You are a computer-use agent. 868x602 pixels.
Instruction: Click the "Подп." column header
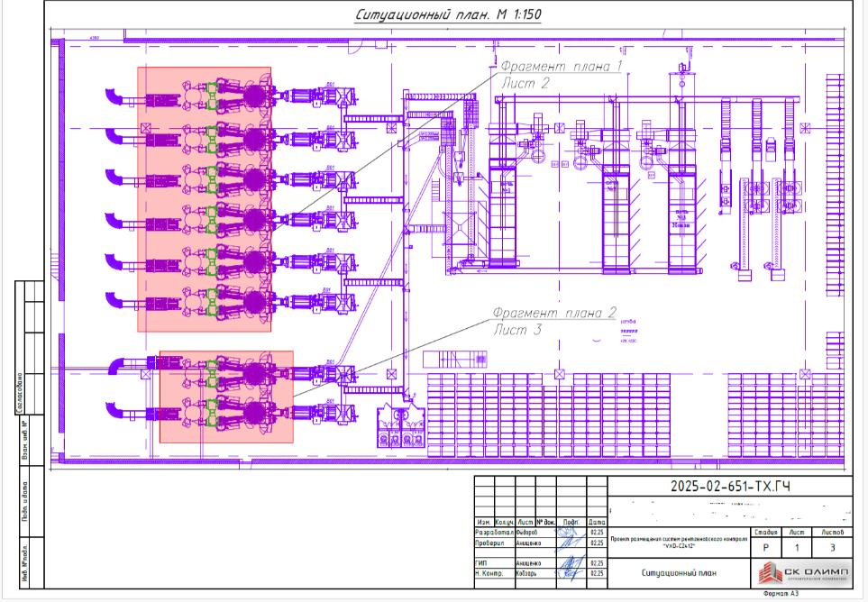tap(571, 522)
